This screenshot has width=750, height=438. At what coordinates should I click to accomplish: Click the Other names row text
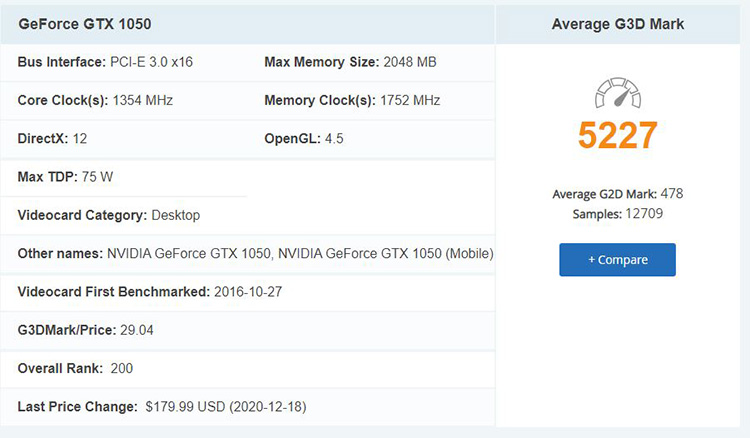(255, 253)
